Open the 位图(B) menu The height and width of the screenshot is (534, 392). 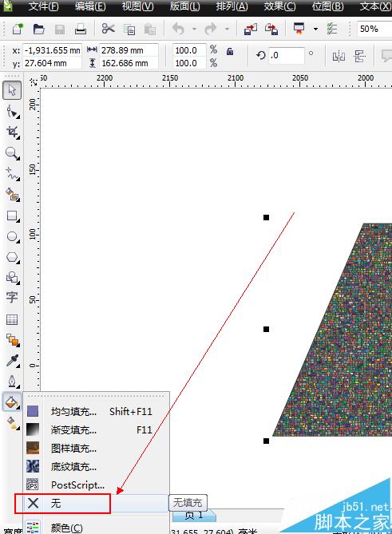(327, 6)
